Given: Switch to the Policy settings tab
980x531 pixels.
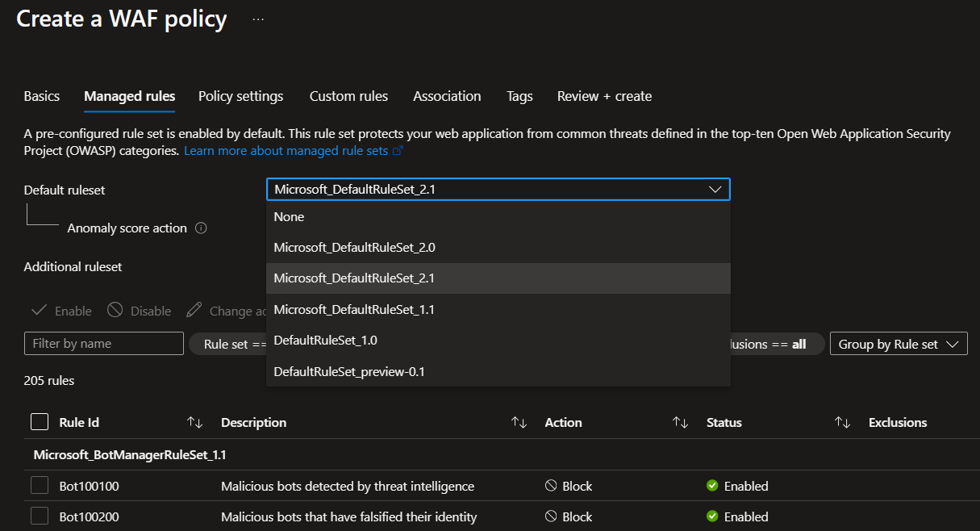Looking at the screenshot, I should click(x=240, y=96).
